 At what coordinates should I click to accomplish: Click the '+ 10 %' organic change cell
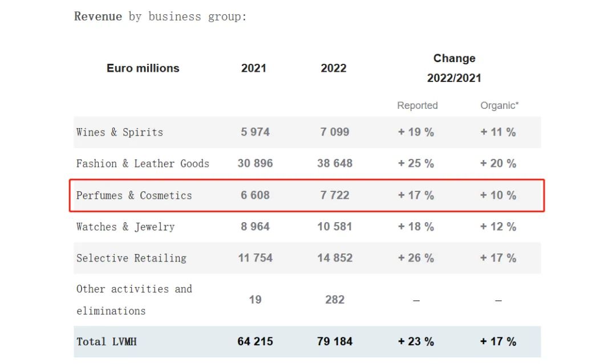(498, 195)
